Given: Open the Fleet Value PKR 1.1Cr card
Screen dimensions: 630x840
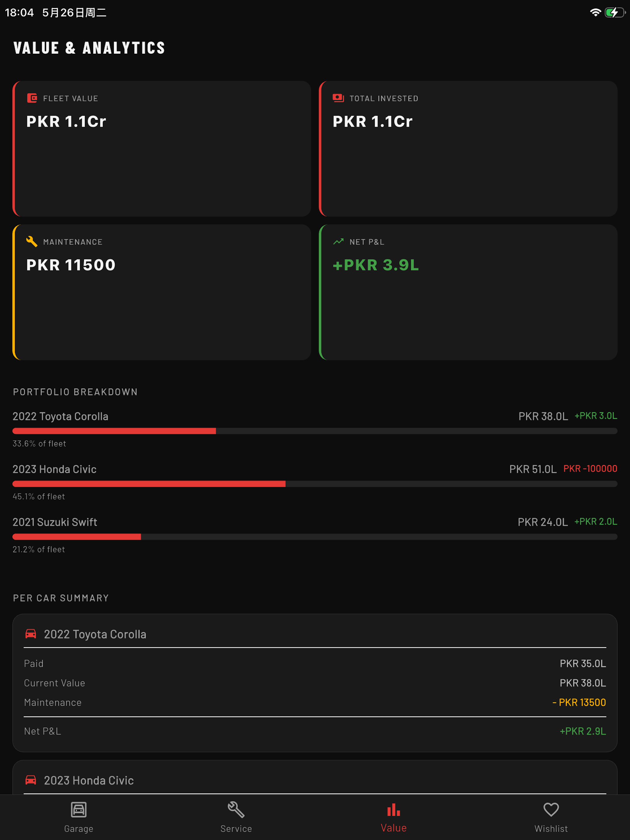Looking at the screenshot, I should 162,148.
